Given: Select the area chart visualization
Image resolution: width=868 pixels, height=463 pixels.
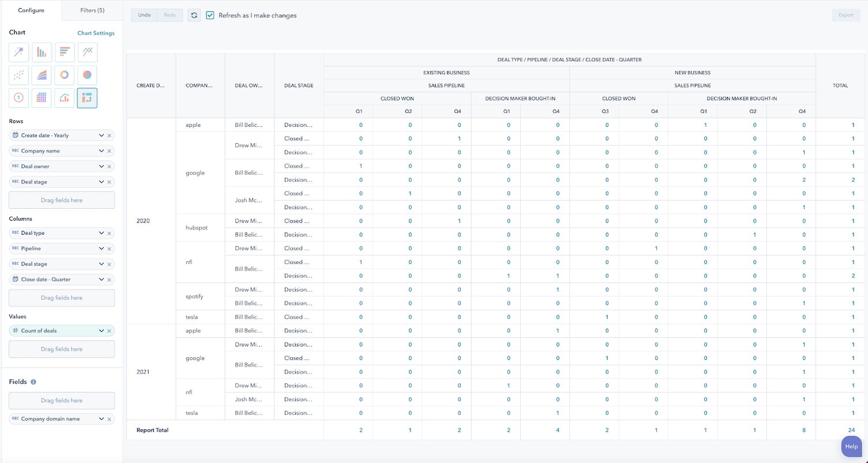Looking at the screenshot, I should (42, 75).
